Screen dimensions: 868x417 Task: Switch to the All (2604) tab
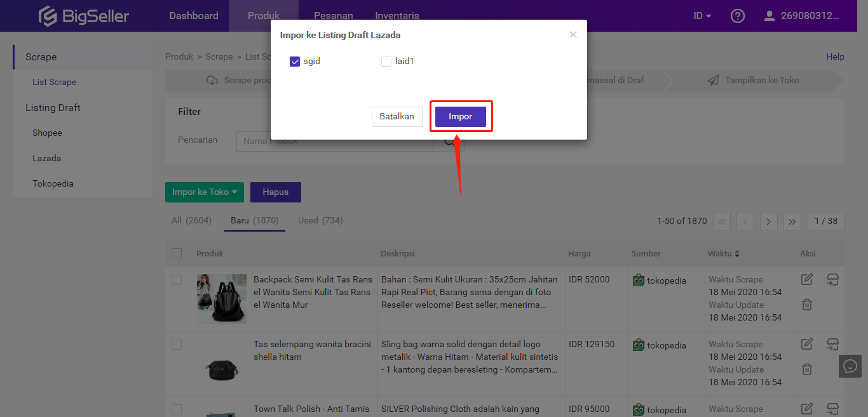pyautogui.click(x=191, y=220)
